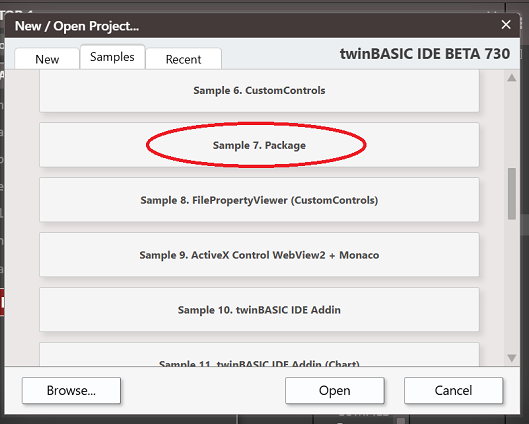Click scrollbar track above the thumb

(x=512, y=125)
